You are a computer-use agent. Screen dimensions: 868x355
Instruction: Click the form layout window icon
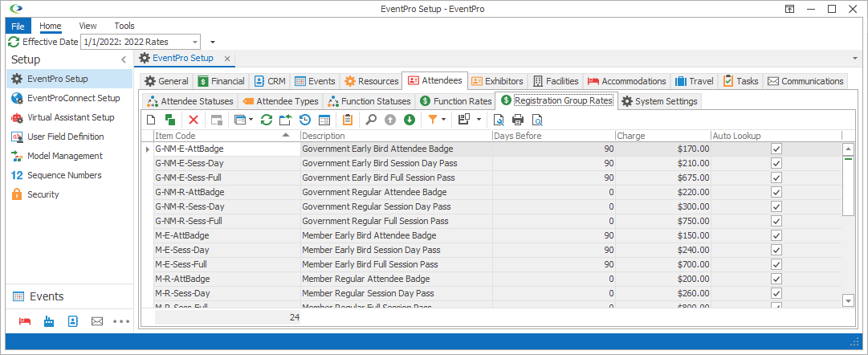click(324, 119)
